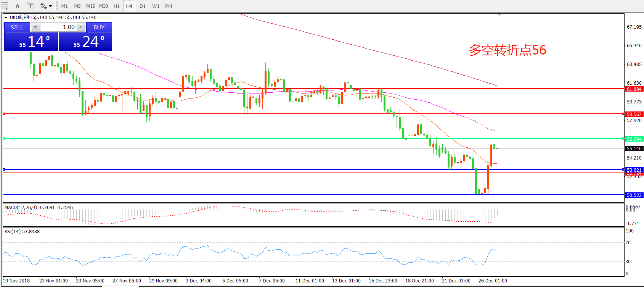
Task: Select the H1 timeframe
Action: coord(116,6)
